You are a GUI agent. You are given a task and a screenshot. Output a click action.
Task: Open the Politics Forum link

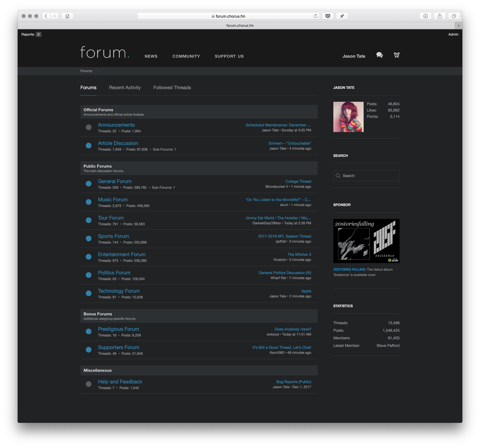(114, 273)
